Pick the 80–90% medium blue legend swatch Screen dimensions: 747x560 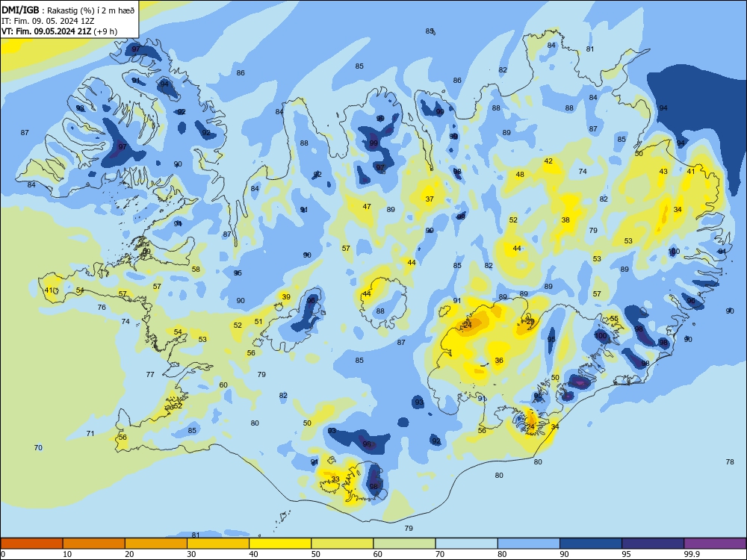point(529,544)
